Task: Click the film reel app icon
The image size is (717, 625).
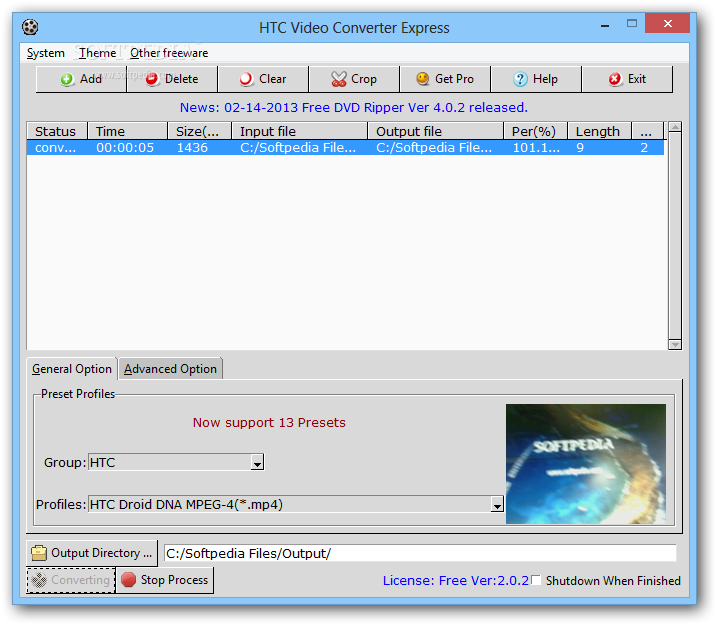Action: click(x=30, y=27)
